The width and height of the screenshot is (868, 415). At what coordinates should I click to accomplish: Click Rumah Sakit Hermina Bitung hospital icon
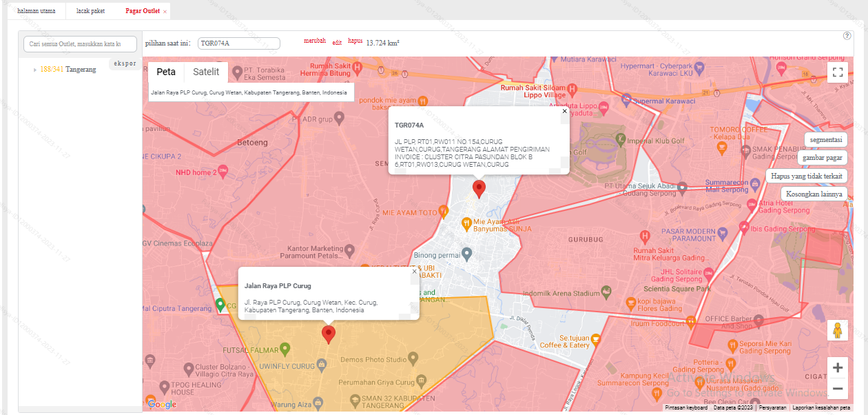click(x=356, y=68)
